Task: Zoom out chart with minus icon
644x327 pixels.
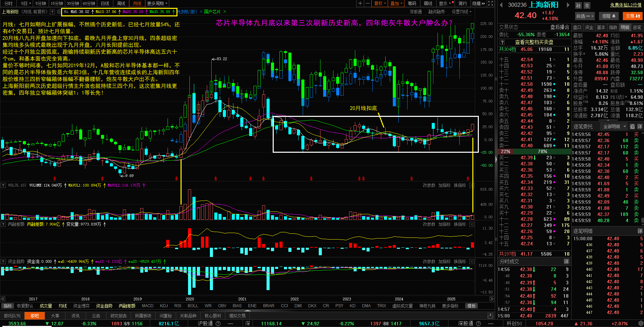Action: pos(368,3)
